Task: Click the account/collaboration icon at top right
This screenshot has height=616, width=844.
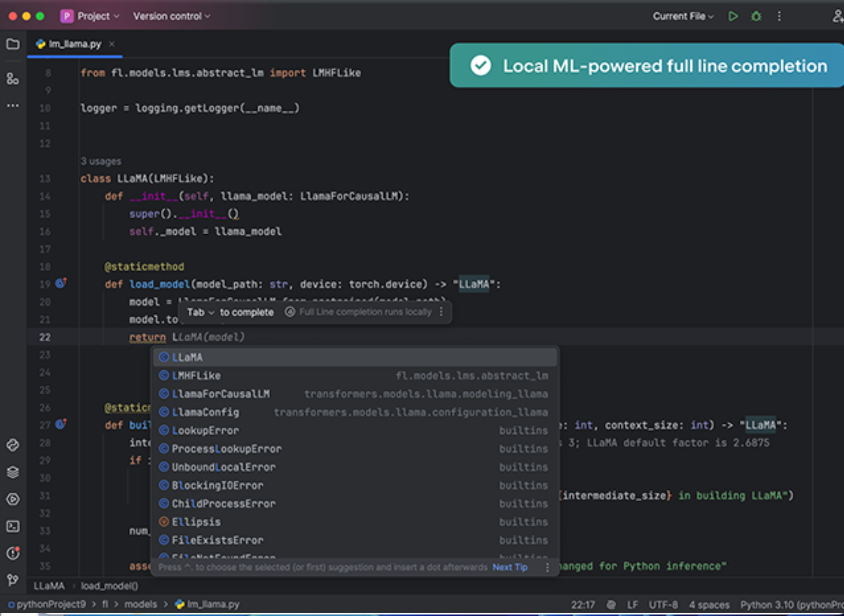Action: [838, 16]
